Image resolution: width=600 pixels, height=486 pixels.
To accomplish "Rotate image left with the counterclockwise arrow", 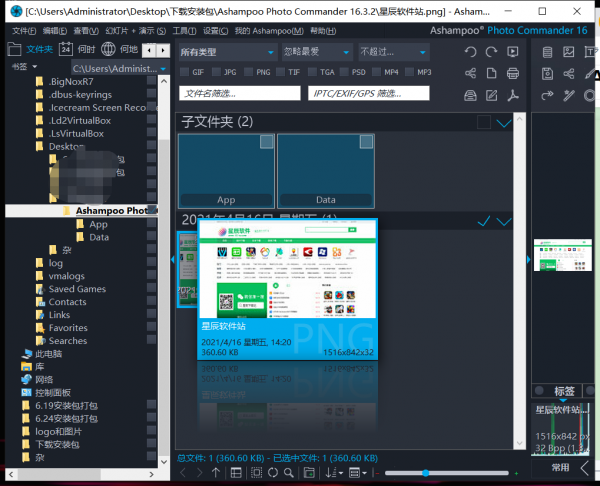I will pos(470,52).
